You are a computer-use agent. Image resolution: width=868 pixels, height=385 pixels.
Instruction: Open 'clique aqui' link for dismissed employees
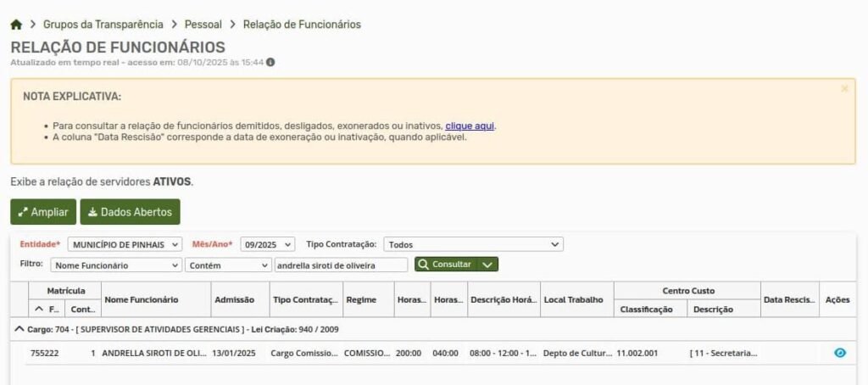coord(470,126)
